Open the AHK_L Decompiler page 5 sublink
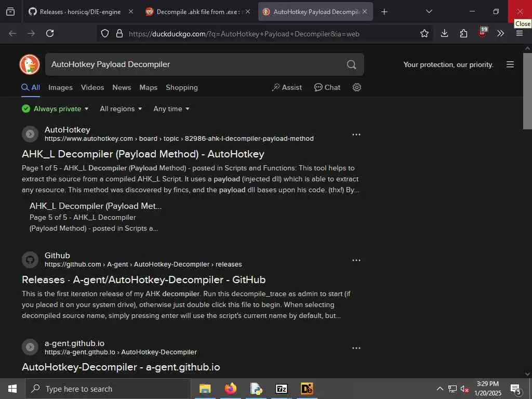This screenshot has width=532, height=399. coord(96,206)
